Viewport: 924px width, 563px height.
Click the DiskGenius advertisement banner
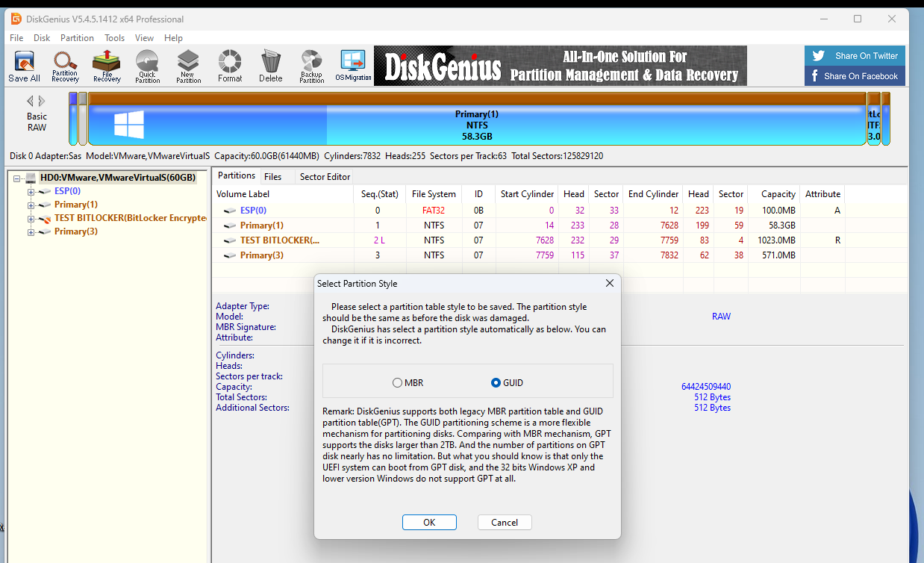tap(561, 66)
